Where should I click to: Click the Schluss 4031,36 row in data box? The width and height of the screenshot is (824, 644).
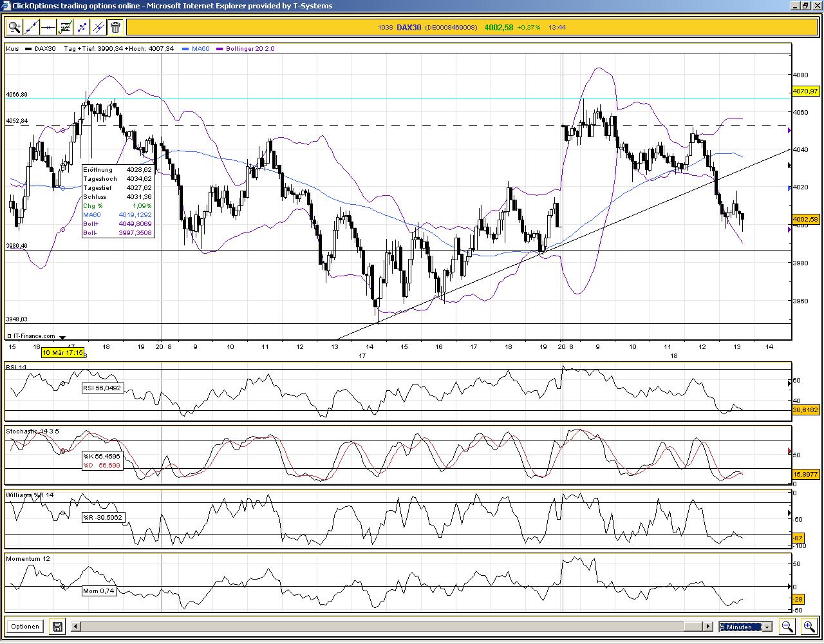click(x=117, y=197)
